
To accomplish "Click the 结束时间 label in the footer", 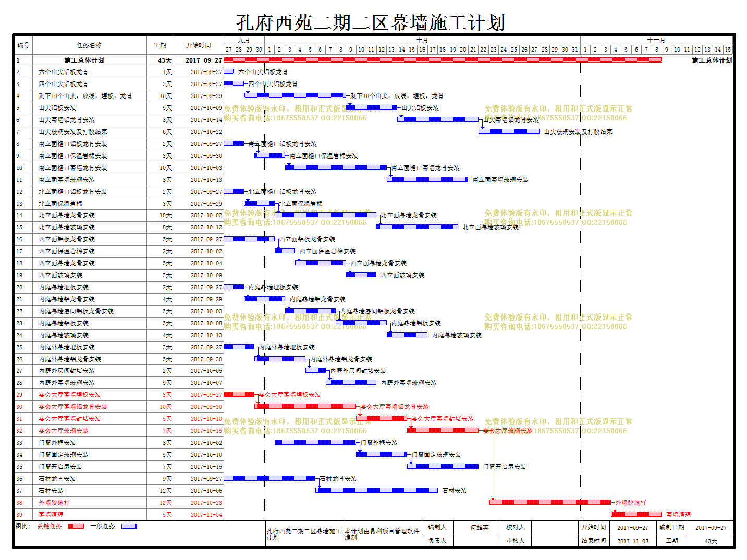I will 594,541.
